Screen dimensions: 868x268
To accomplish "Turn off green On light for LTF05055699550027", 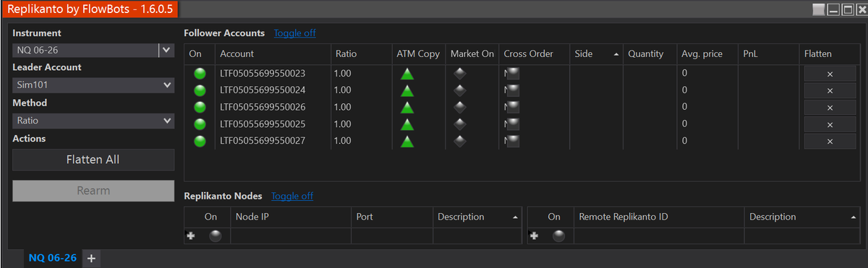I will (x=200, y=141).
